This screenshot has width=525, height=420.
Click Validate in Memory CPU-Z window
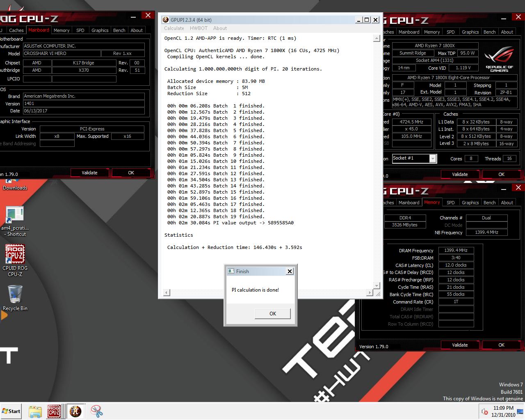(460, 345)
